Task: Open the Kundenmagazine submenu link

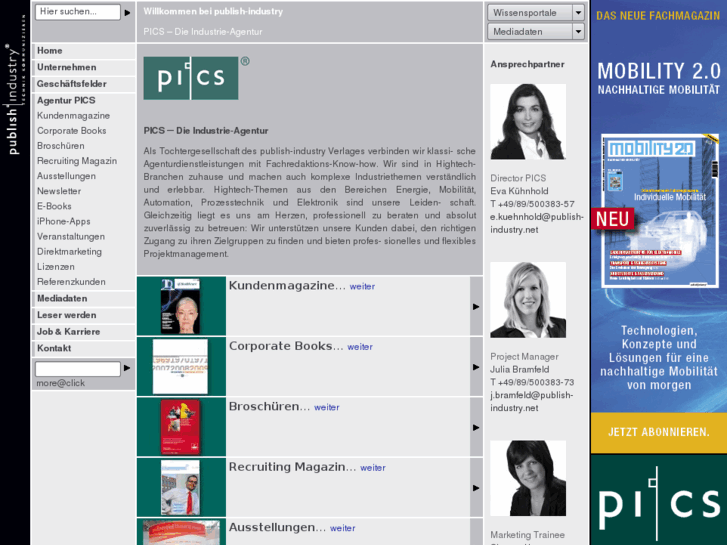Action: (x=73, y=116)
